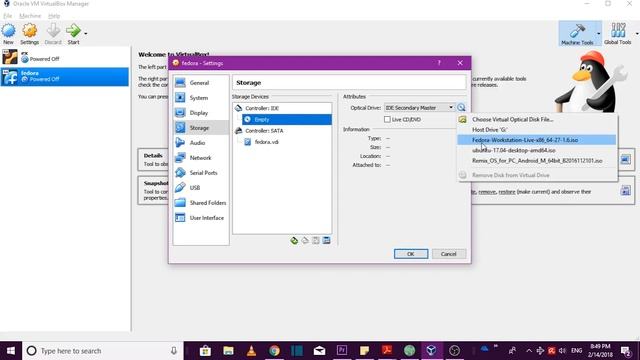The height and width of the screenshot is (360, 640).
Task: Open Settings from the main toolbar
Action: click(x=29, y=33)
